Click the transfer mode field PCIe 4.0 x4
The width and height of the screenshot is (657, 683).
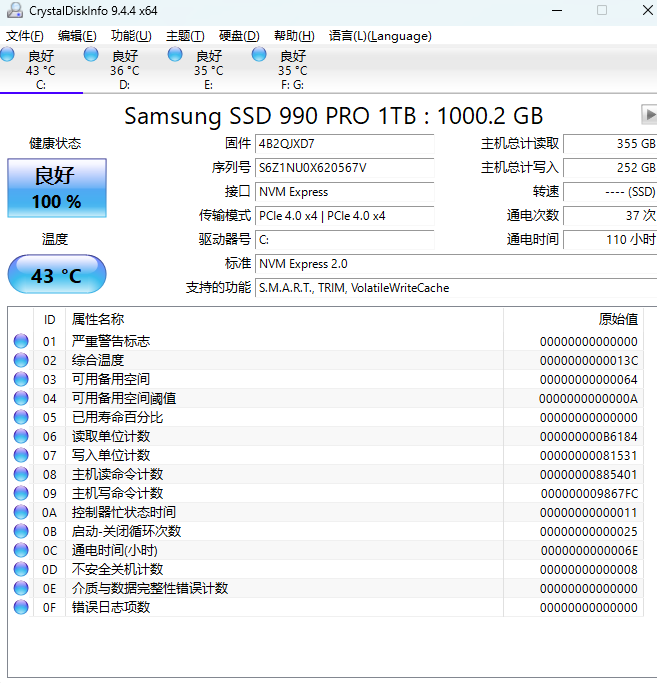click(345, 216)
